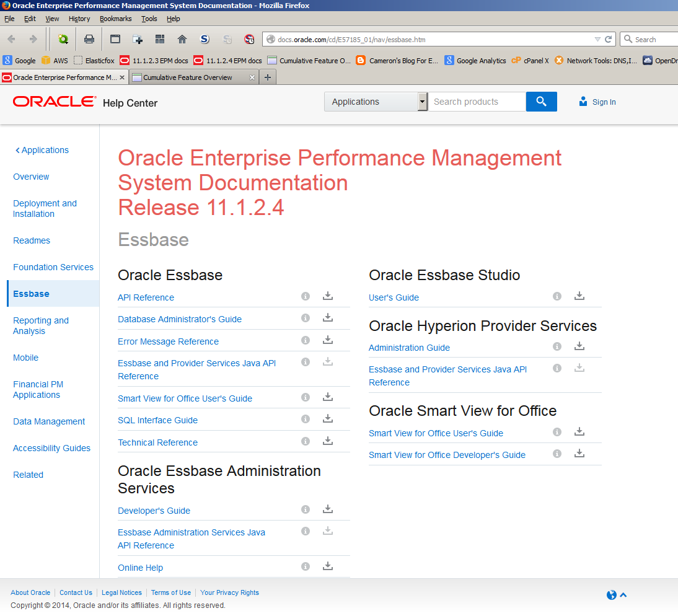Open the Applications category dropdown
678x616 pixels.
376,102
